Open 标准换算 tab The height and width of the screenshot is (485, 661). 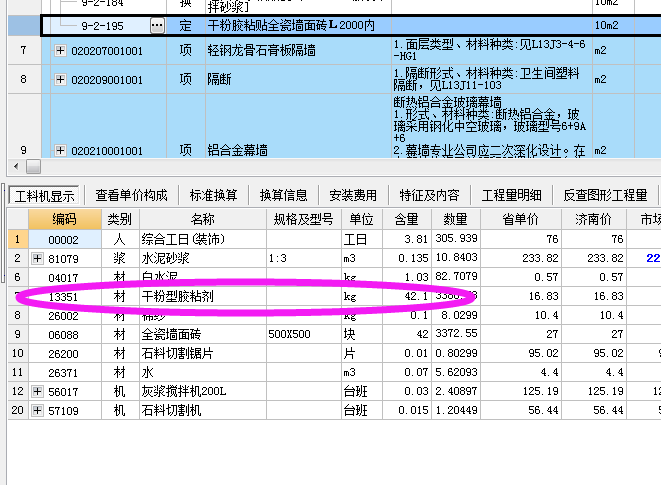[x=213, y=195]
